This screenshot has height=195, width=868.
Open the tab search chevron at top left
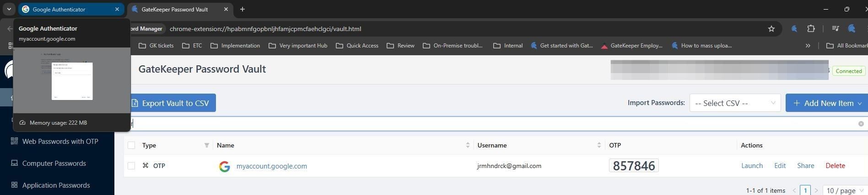coord(9,9)
